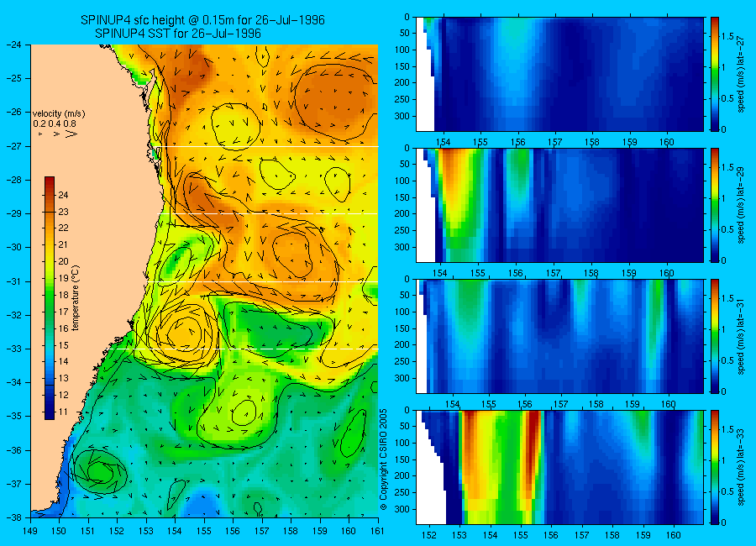Open the lat=−31 speed section panel
This screenshot has height=546, width=756.
click(x=559, y=336)
